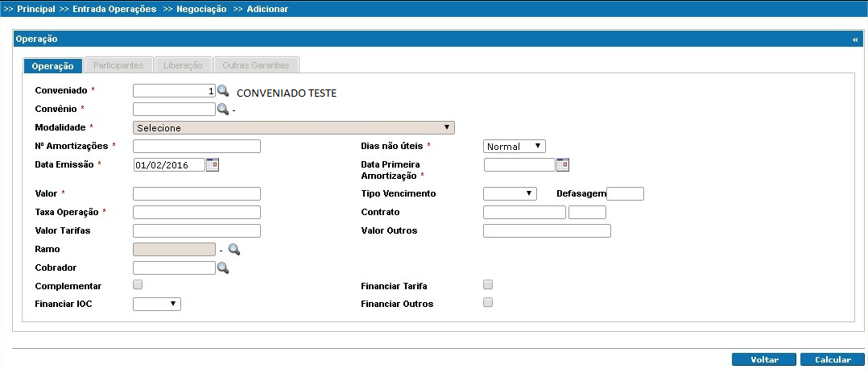
Task: Open the Cobrador lookup magnifier
Action: 223,268
